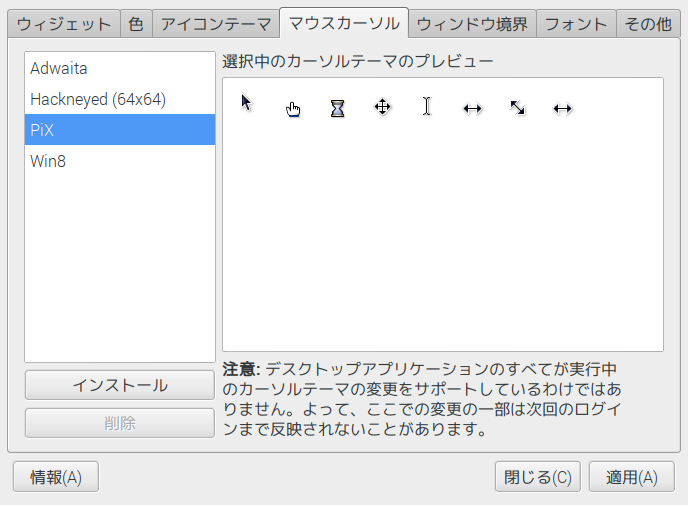Click the インストール button
The image size is (688, 505).
coord(120,385)
